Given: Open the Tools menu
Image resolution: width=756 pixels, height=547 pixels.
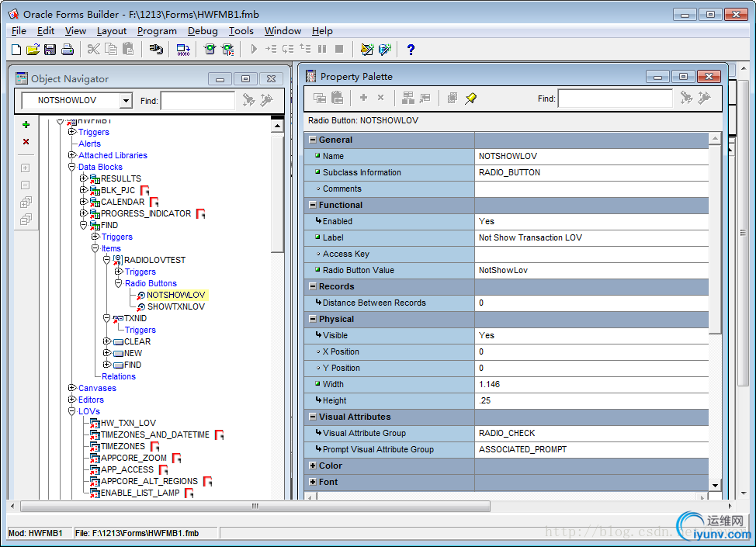Looking at the screenshot, I should [x=241, y=31].
